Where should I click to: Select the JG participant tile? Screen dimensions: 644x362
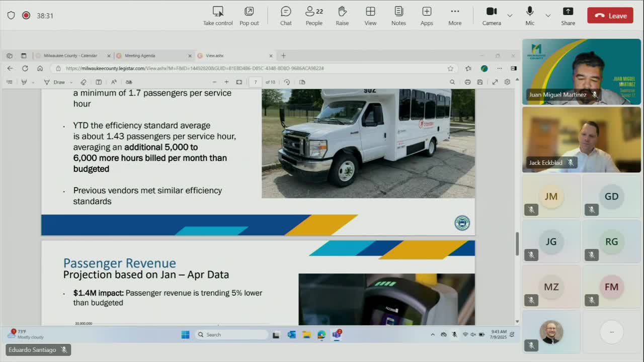coord(551,241)
